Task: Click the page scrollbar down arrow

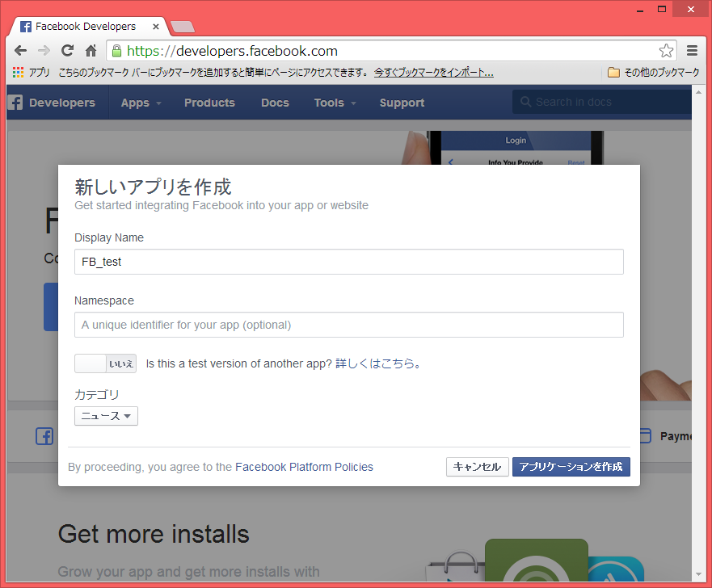Action: tap(698, 574)
